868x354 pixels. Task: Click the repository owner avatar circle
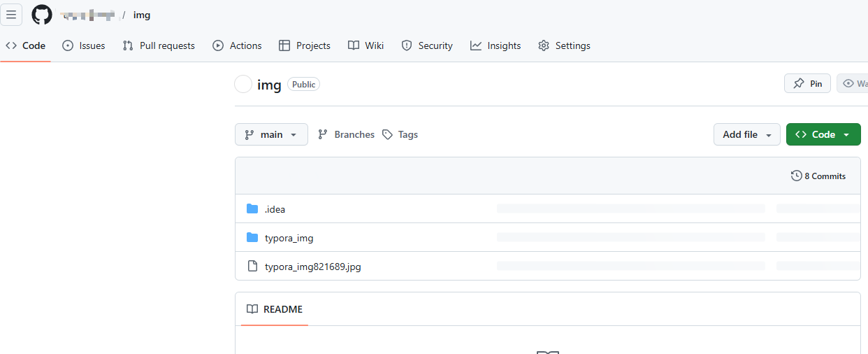[243, 85]
